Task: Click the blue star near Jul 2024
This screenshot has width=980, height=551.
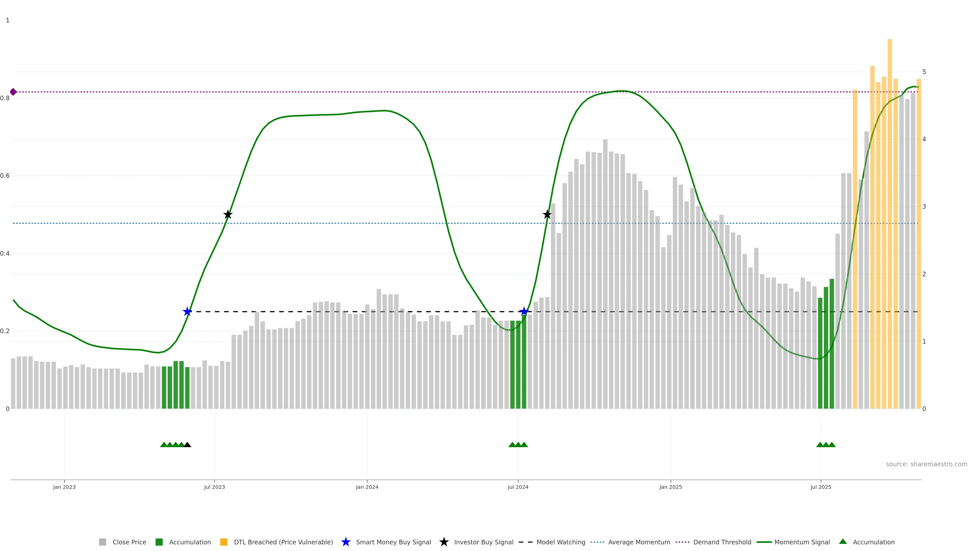Action: (524, 311)
